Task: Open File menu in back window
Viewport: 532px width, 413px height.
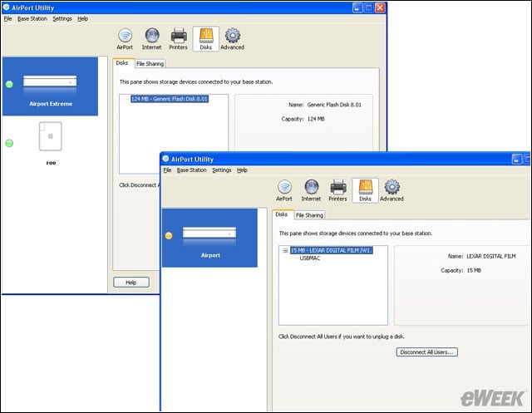Action: point(7,18)
